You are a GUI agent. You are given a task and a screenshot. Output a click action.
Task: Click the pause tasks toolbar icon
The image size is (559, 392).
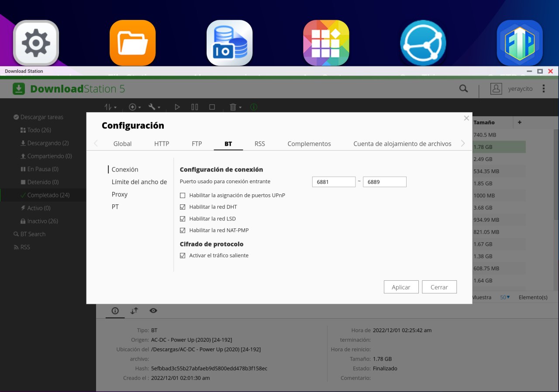pos(195,107)
